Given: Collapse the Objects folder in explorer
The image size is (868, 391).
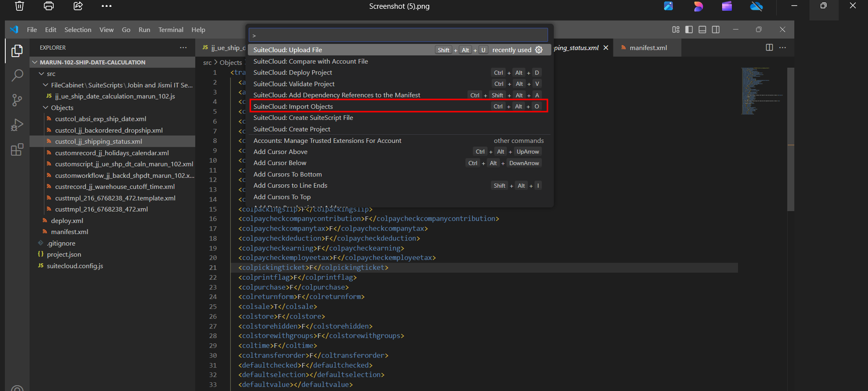Looking at the screenshot, I should (46, 108).
